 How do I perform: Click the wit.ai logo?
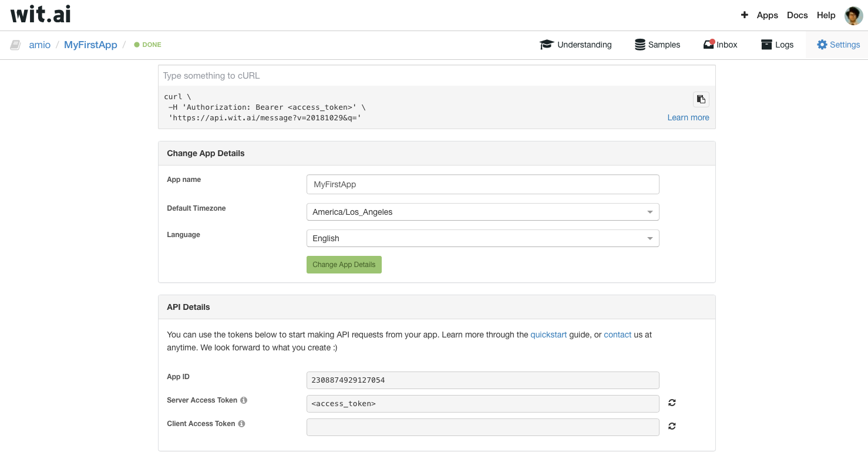tap(41, 14)
